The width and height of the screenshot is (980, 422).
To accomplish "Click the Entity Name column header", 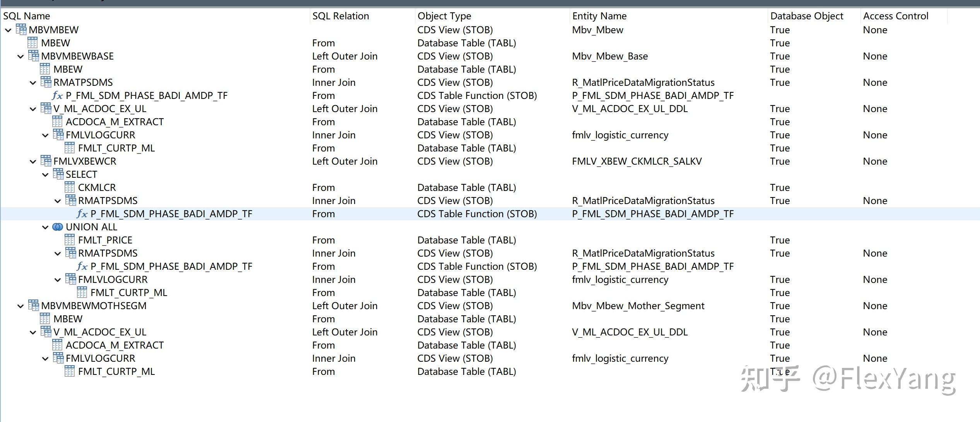I will 599,16.
